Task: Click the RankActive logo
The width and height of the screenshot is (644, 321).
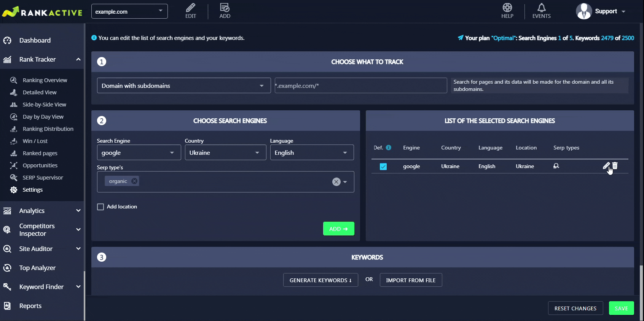Action: (42, 12)
